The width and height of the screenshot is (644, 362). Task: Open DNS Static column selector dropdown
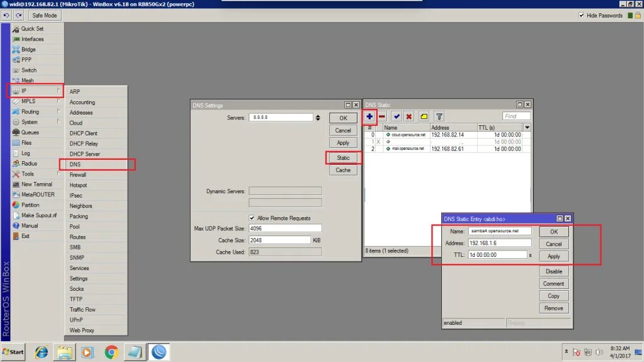point(527,127)
